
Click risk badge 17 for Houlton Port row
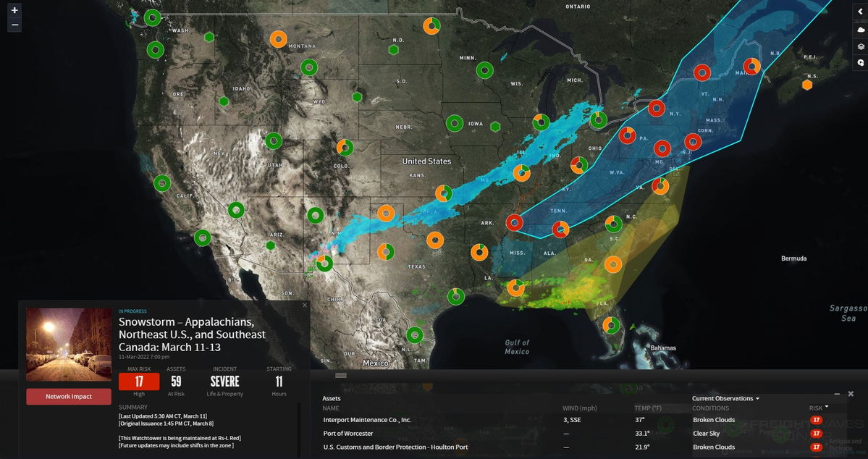(816, 447)
